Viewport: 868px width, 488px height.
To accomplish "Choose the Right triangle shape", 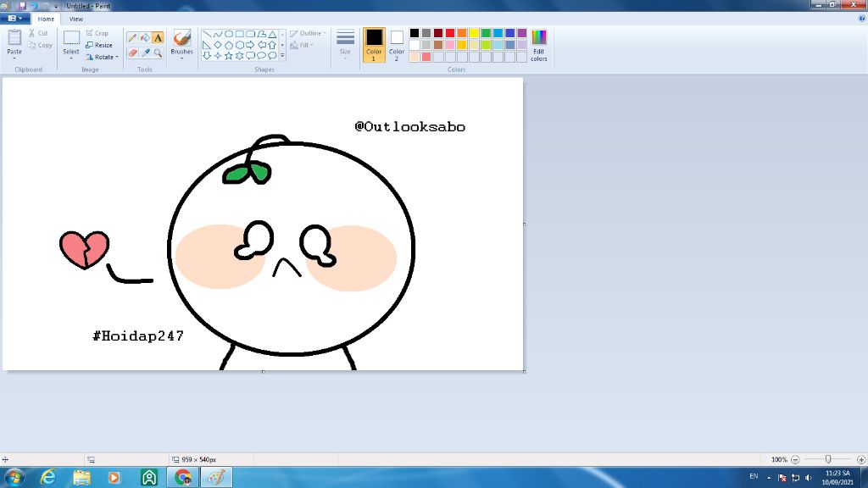I will tap(207, 45).
